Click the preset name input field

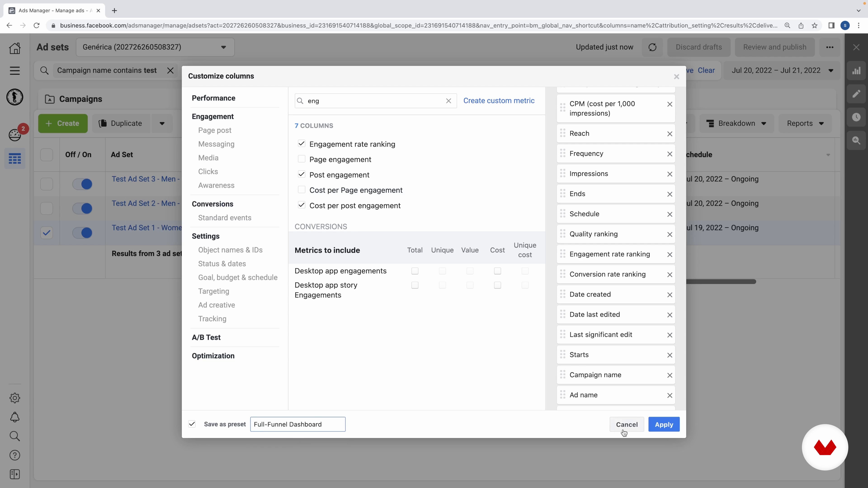pos(297,424)
